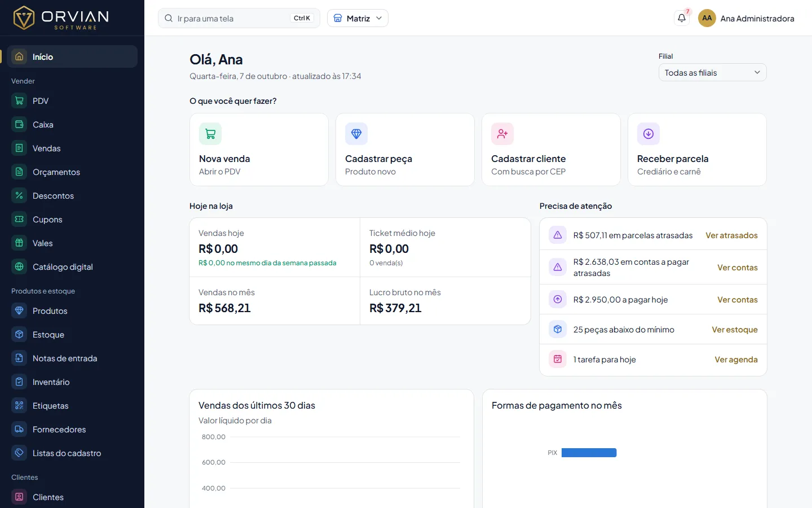Click the Nova venda cart icon
The width and height of the screenshot is (812, 508).
pyautogui.click(x=210, y=134)
